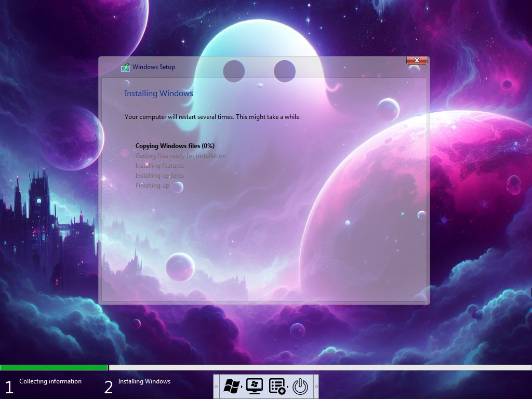Image resolution: width=532 pixels, height=399 pixels.
Task: Click the Installing updates step
Action: click(x=159, y=176)
